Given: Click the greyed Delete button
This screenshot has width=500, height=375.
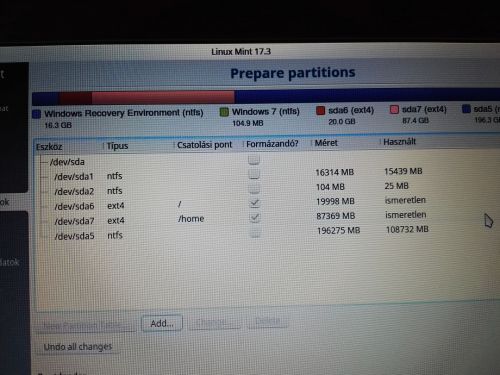Looking at the screenshot, I should (x=268, y=321).
